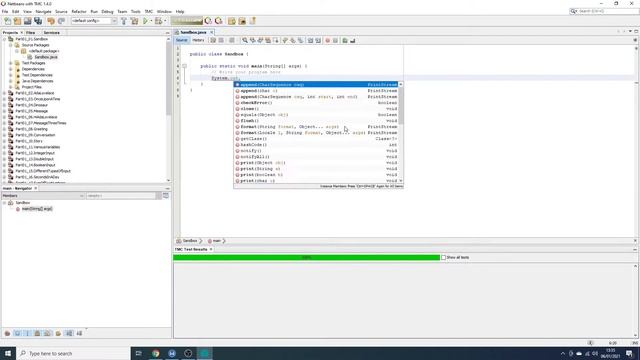Screen dimensions: 640x360
Task: Switch to the Services tab
Action: point(51,33)
